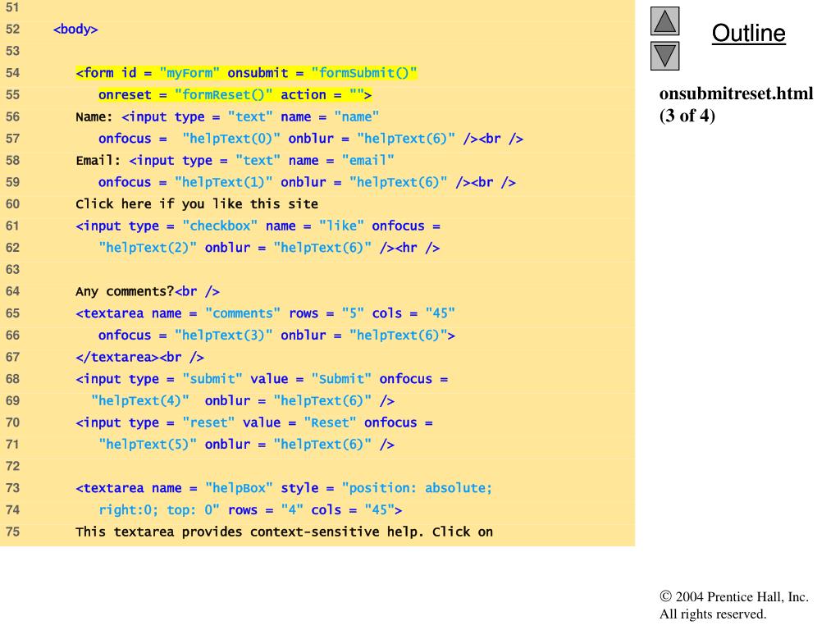Click line number 63
This screenshot has width=840, height=630.
coord(12,269)
